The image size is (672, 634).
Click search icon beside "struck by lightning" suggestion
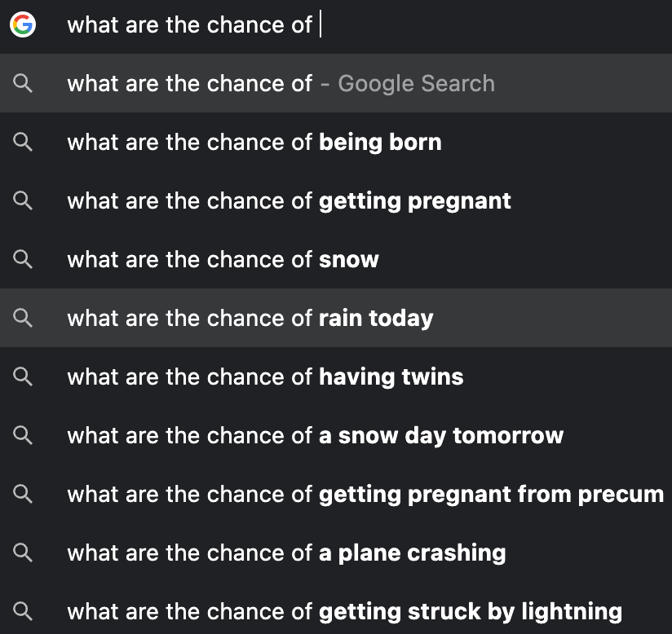(x=23, y=611)
